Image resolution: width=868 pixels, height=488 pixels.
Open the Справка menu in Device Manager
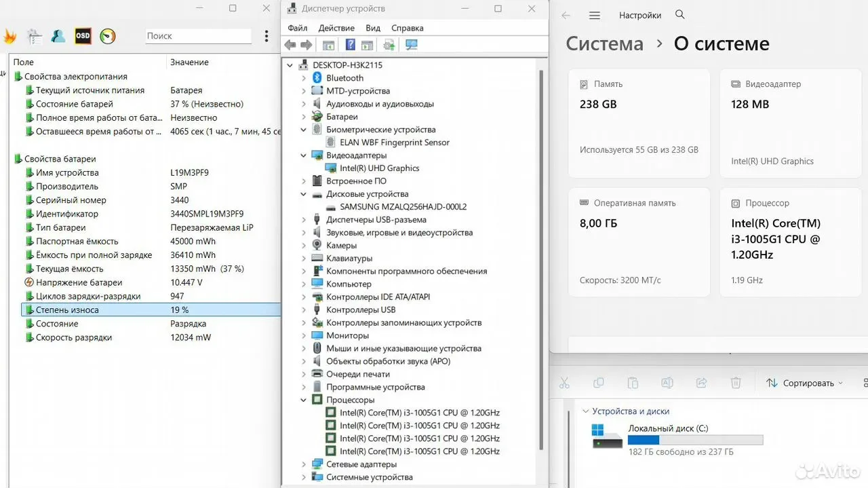[x=407, y=28]
